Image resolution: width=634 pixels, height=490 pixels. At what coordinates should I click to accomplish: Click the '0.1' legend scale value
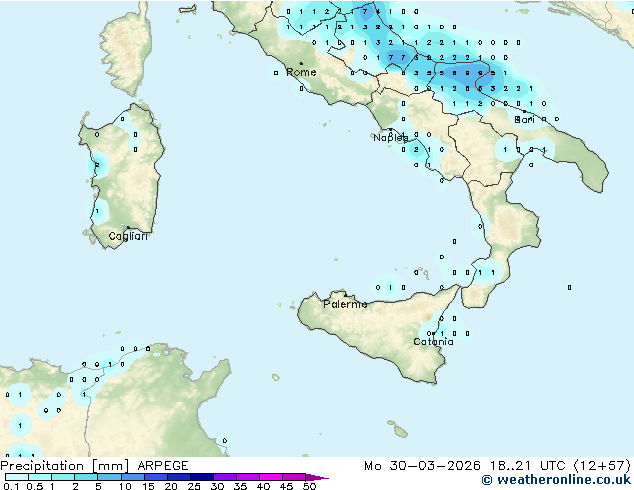click(11, 486)
